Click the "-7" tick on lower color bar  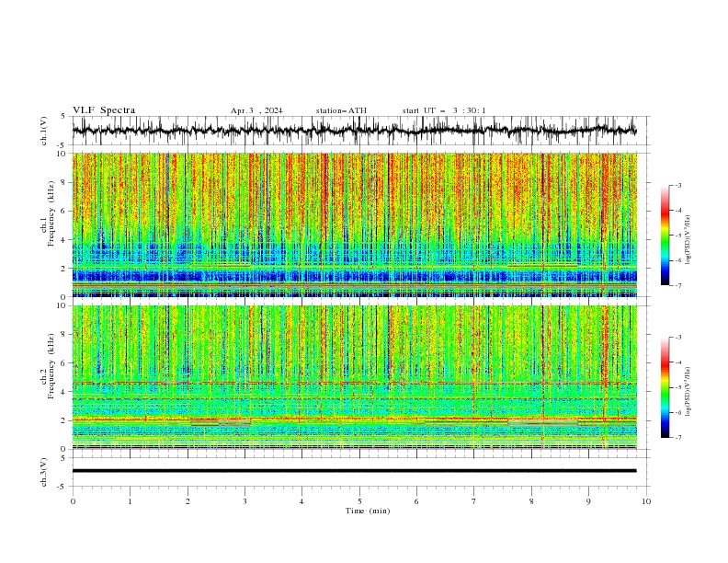point(677,438)
